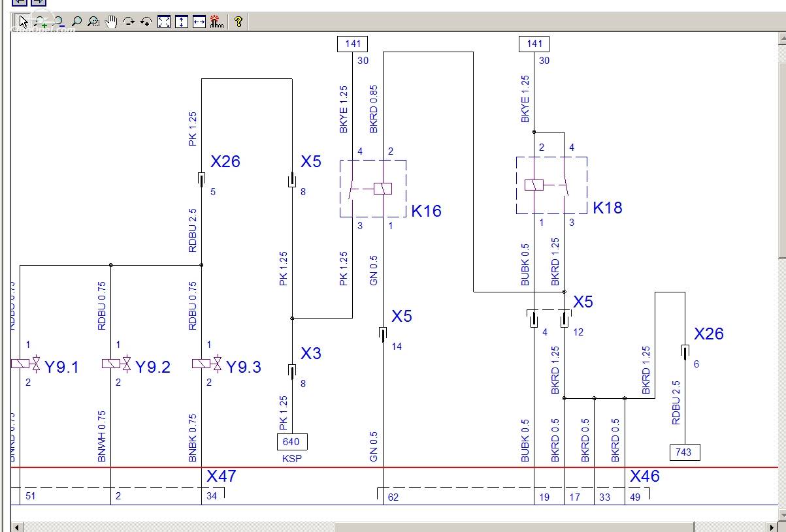
Task: Follow the left 141 reference box
Action: (352, 44)
